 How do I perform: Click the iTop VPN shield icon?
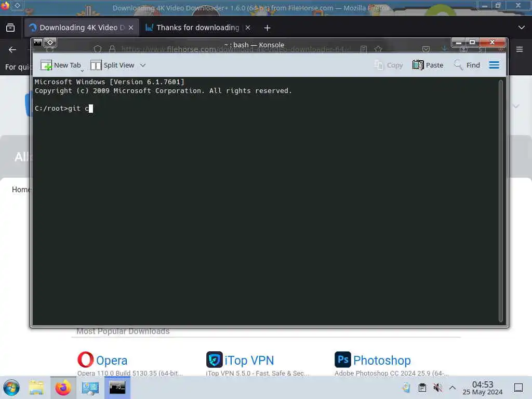pyautogui.click(x=215, y=360)
